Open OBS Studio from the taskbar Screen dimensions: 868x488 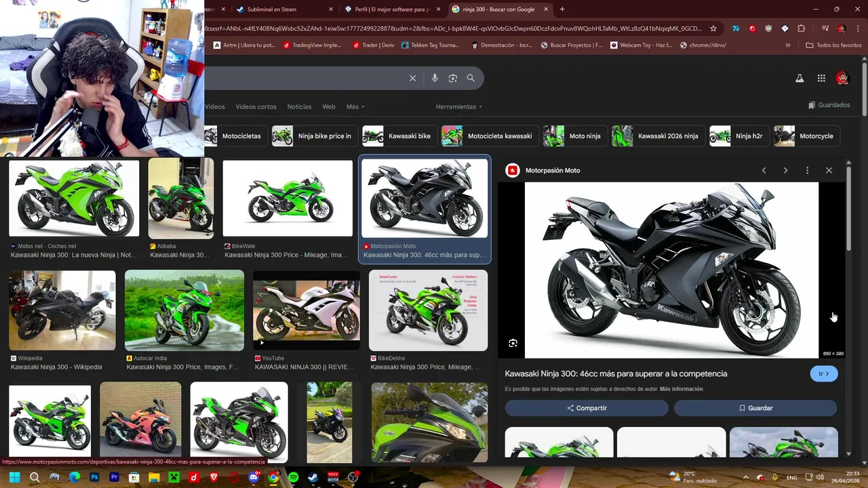point(353,477)
